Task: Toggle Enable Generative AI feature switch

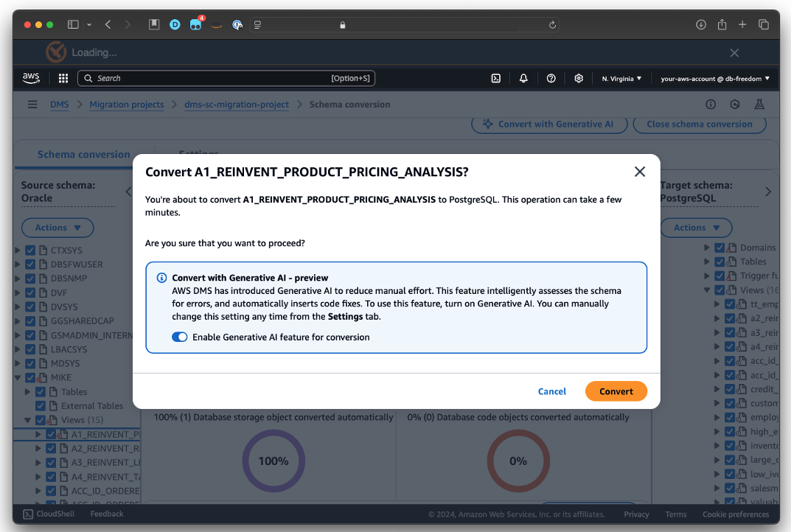Action: [180, 337]
